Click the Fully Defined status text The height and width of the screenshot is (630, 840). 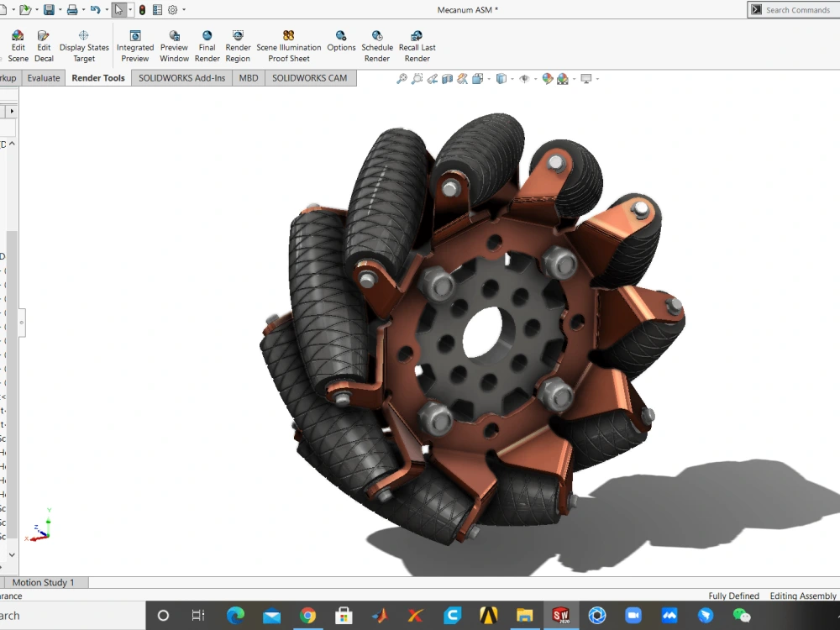click(x=733, y=596)
